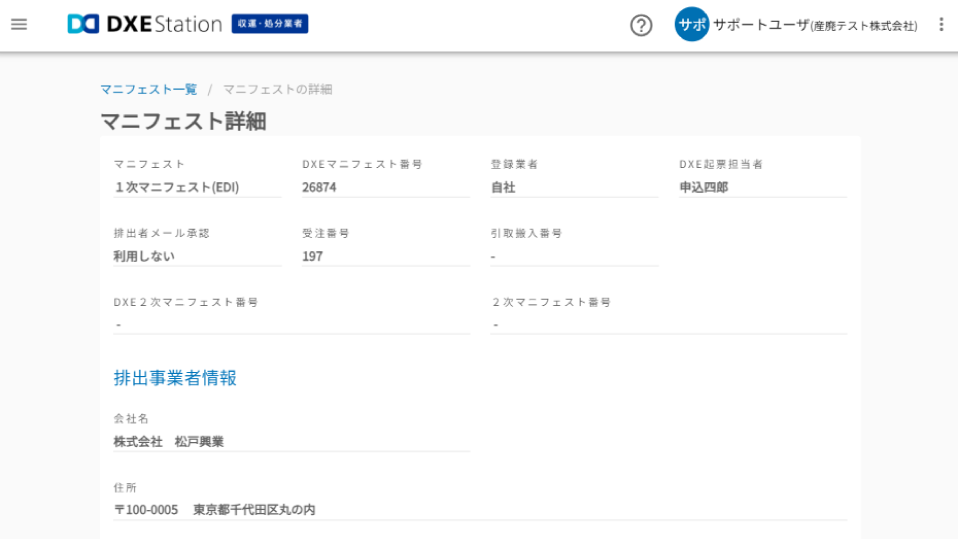Click the 収運・処分業者 badge

click(x=270, y=24)
